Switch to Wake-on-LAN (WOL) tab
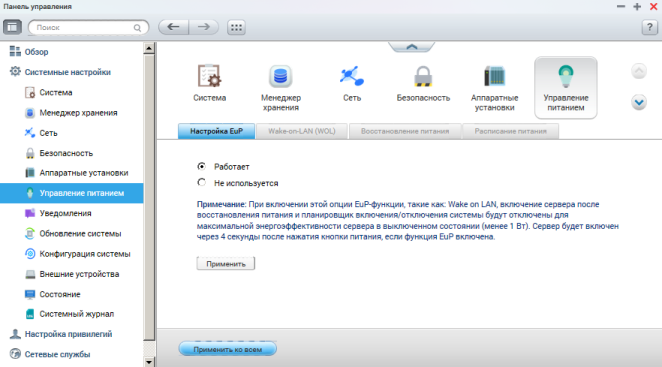 pos(302,131)
